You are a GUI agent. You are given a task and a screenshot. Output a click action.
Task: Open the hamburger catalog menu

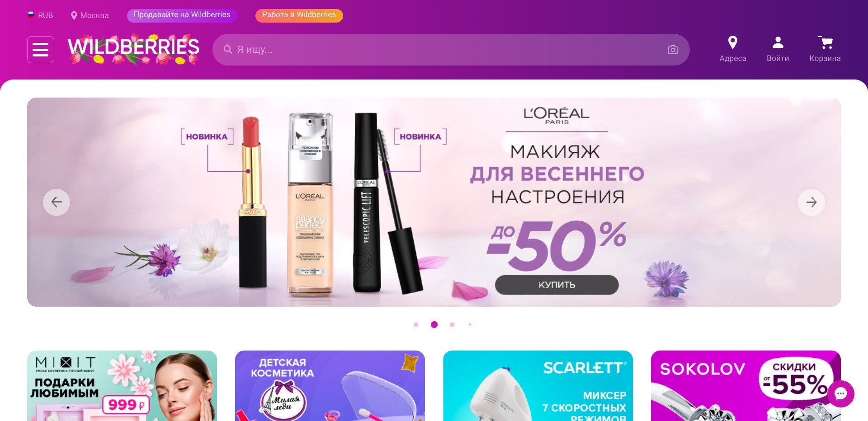click(41, 50)
